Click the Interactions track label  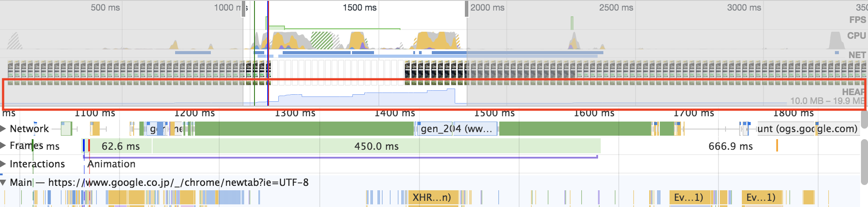tap(37, 164)
